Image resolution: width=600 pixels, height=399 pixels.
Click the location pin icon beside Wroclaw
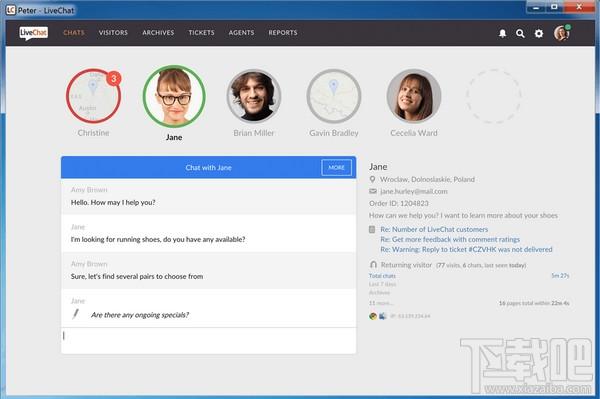point(372,179)
